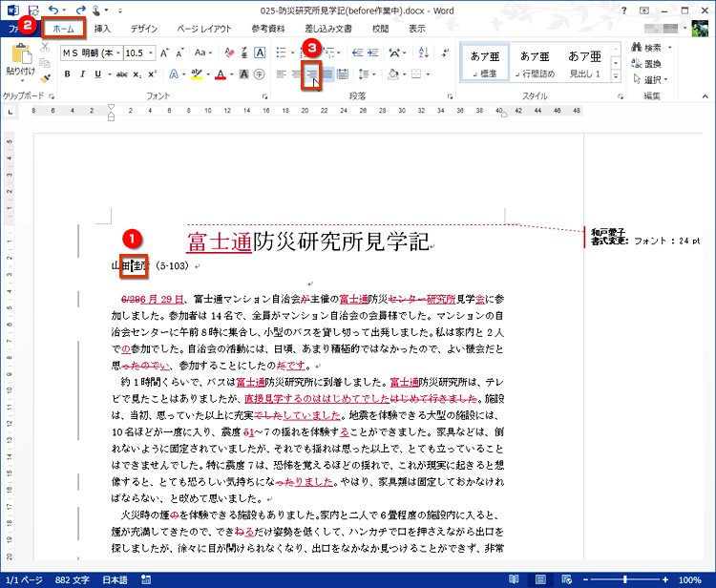Click the Increase Indent icon

coord(373,52)
